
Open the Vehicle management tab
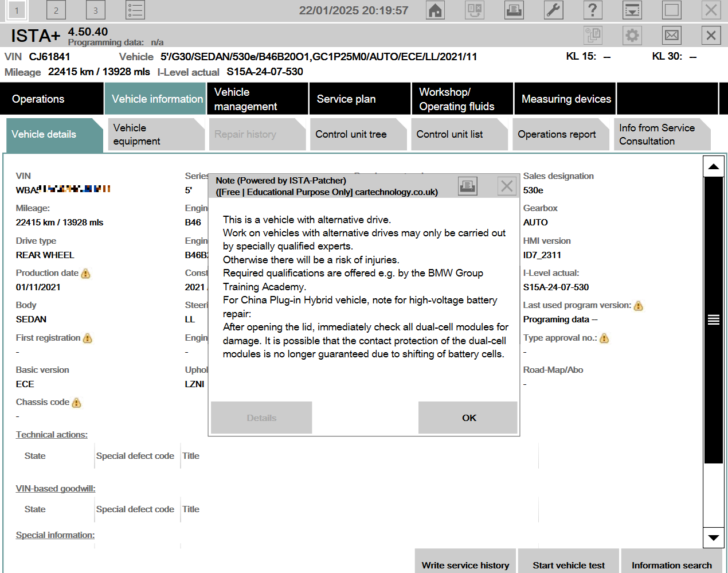coord(257,99)
